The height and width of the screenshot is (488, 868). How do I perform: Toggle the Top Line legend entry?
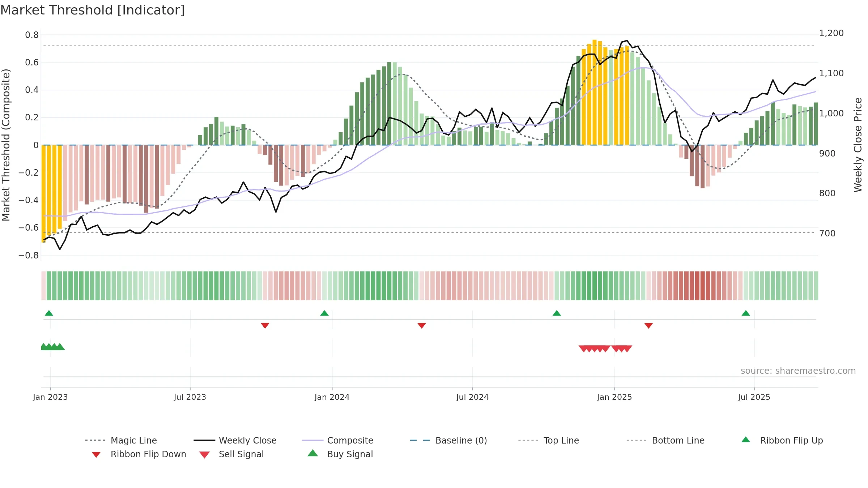pos(549,440)
